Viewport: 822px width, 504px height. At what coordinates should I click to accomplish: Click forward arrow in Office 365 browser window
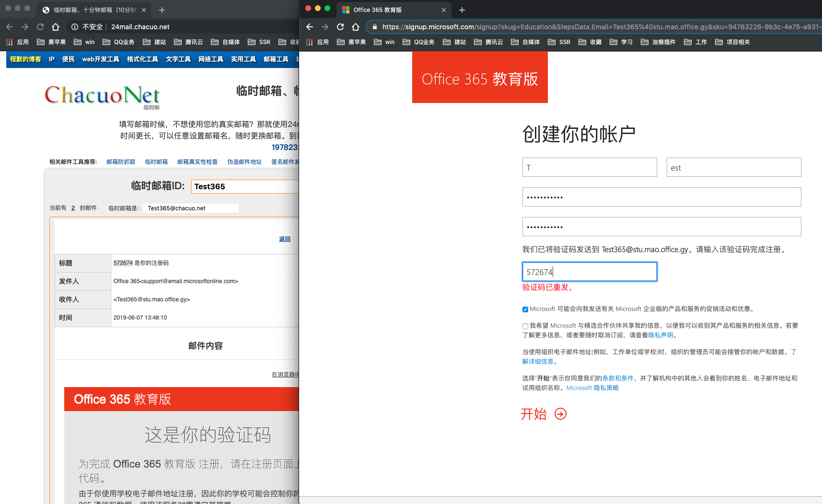(325, 27)
